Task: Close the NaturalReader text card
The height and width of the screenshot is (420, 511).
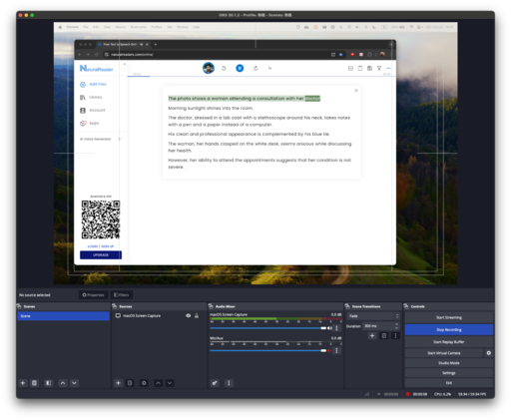Action: coord(356,90)
